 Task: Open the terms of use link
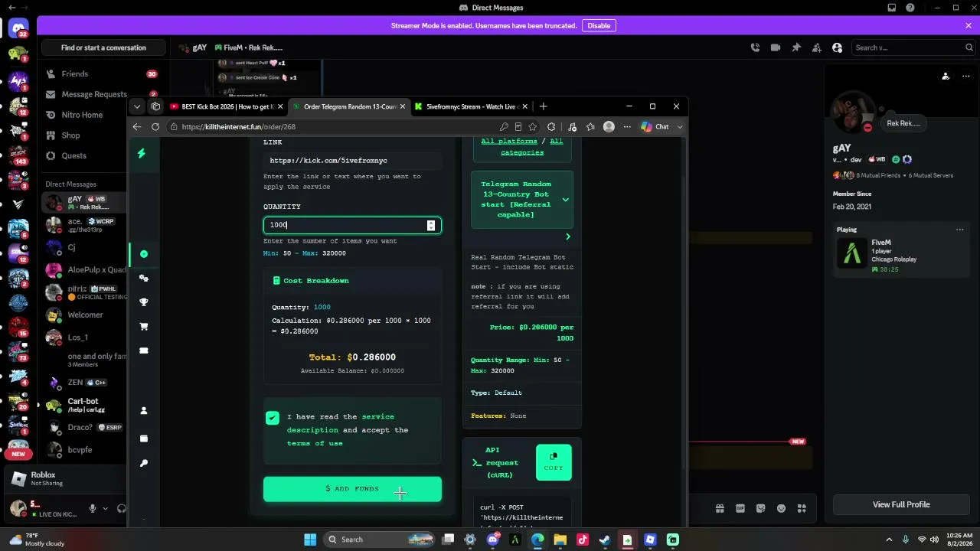(x=315, y=444)
